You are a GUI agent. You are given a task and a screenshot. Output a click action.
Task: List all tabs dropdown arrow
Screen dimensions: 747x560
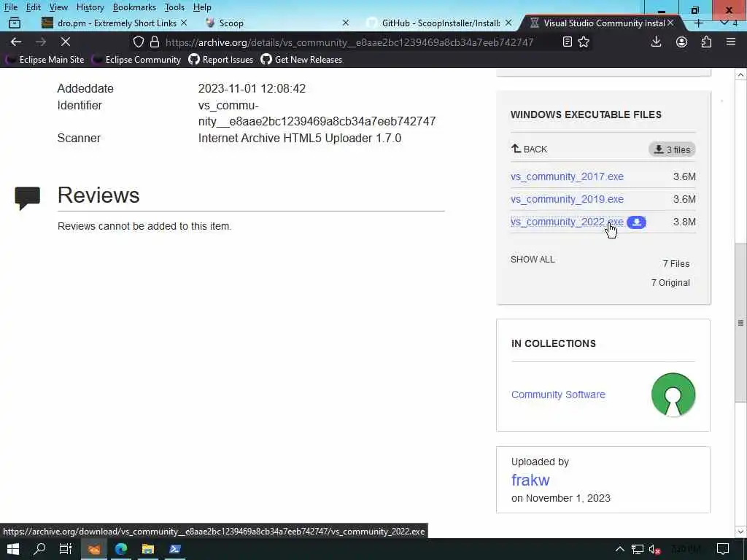tap(724, 23)
